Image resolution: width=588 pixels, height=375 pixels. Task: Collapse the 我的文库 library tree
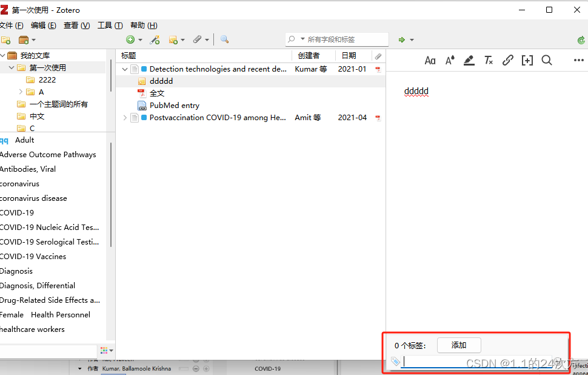click(2, 56)
